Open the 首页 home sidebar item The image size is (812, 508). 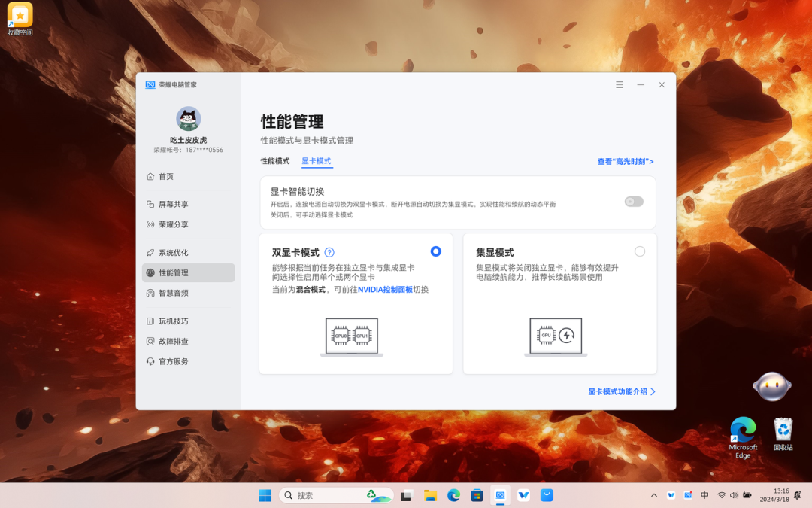point(188,177)
